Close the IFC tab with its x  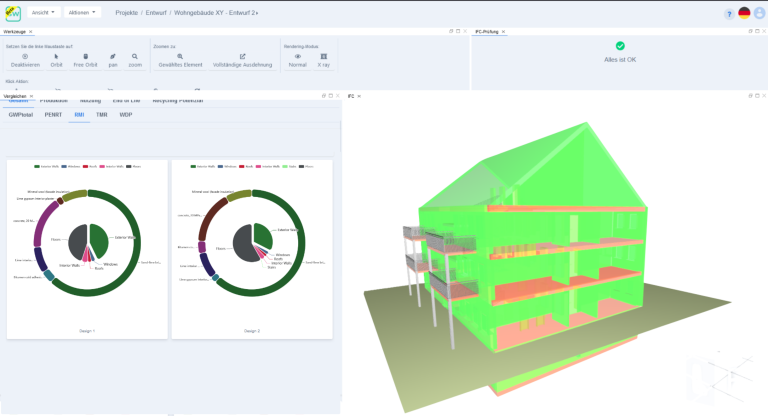pyautogui.click(x=359, y=97)
